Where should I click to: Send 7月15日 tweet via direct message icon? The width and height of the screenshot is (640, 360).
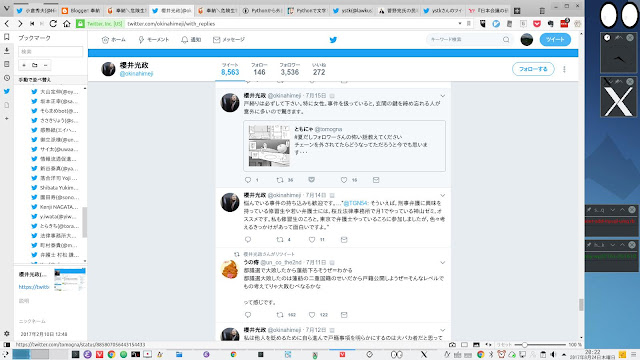click(376, 180)
